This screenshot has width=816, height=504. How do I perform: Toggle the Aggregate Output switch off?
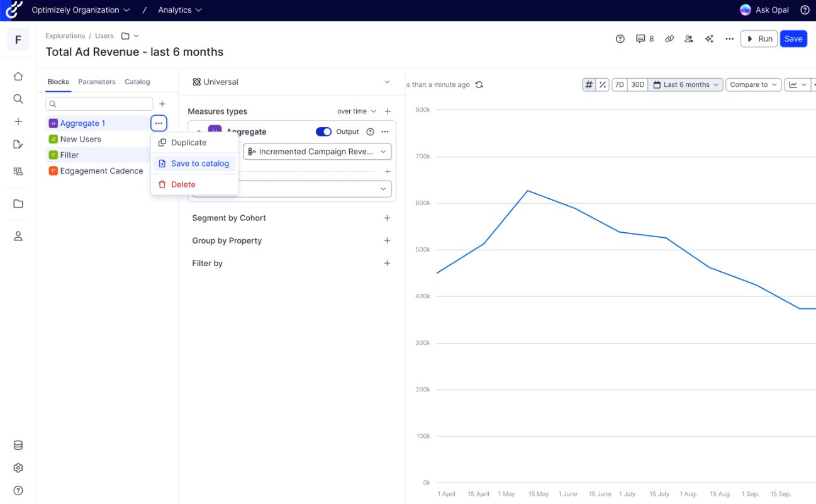point(323,132)
